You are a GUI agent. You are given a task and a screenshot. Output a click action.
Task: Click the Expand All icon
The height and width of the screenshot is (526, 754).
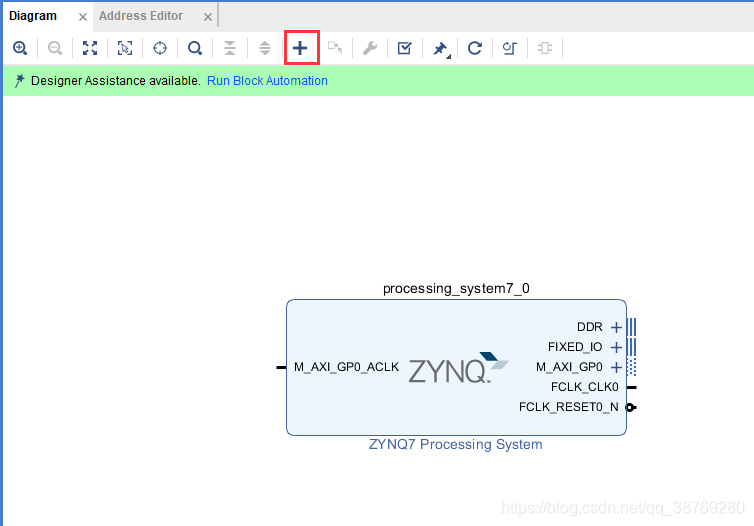coord(265,48)
